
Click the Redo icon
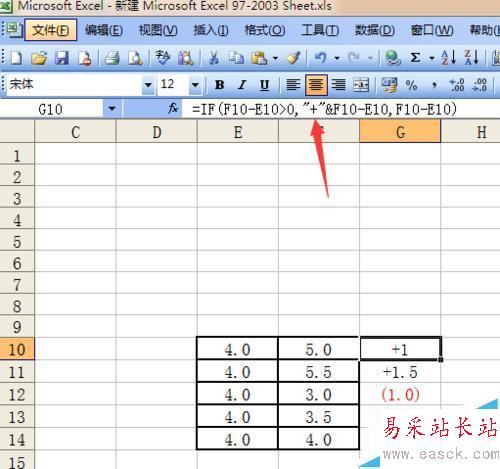pyautogui.click(x=354, y=58)
